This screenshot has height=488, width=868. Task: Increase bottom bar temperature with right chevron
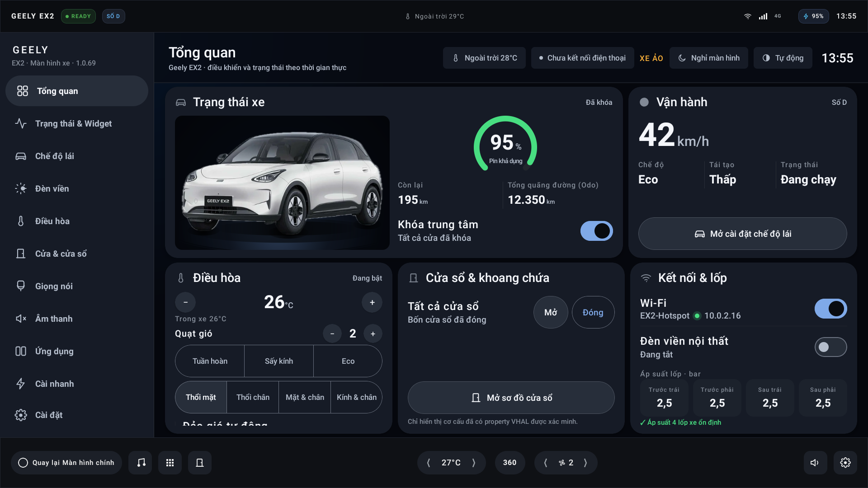pyautogui.click(x=474, y=462)
